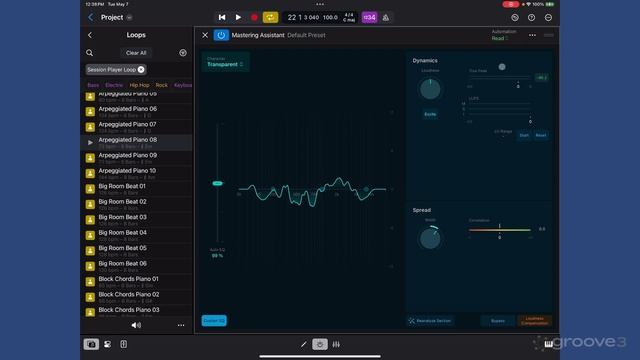
Task: Tap the tempo value 100.0
Action: tap(330, 18)
